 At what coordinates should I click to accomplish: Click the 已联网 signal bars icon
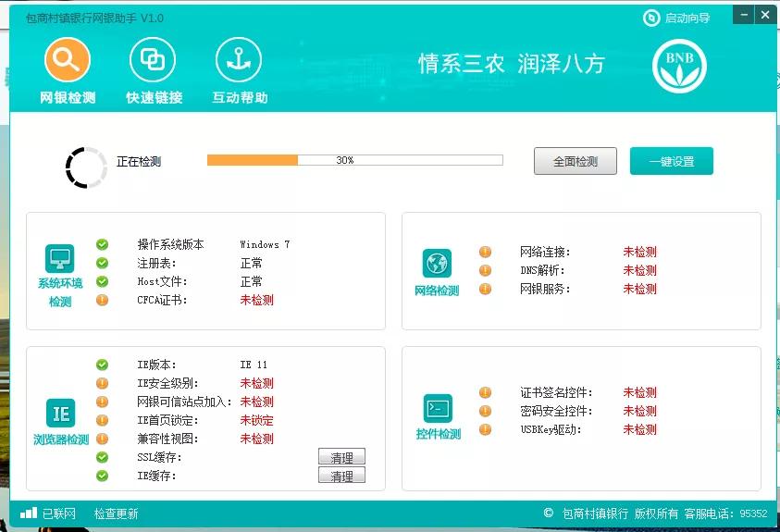(29, 513)
